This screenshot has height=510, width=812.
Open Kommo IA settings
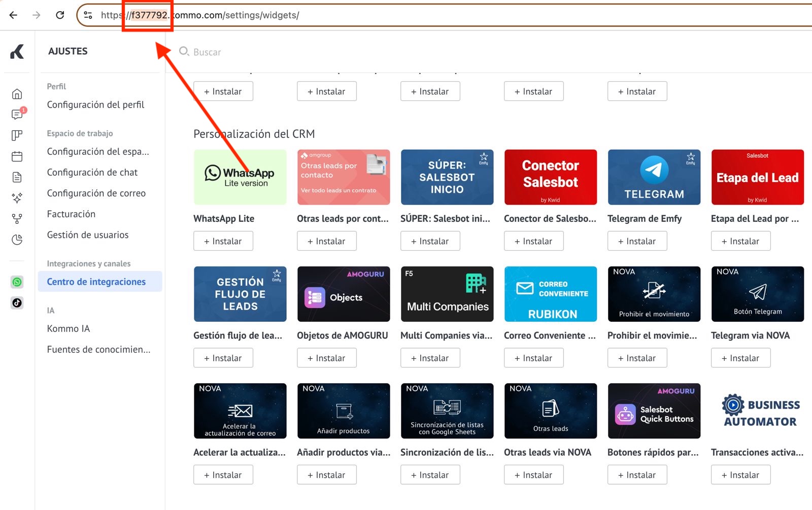coord(69,328)
